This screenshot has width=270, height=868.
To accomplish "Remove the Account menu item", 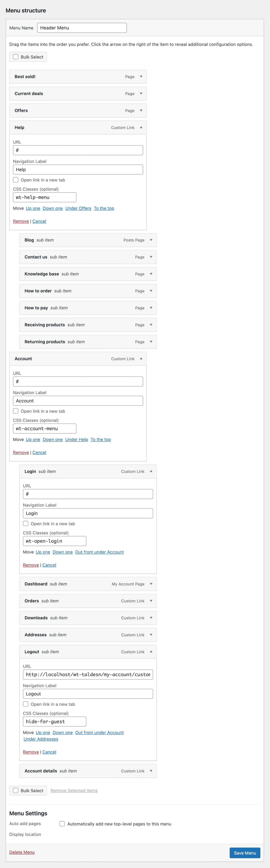I will [x=21, y=452].
